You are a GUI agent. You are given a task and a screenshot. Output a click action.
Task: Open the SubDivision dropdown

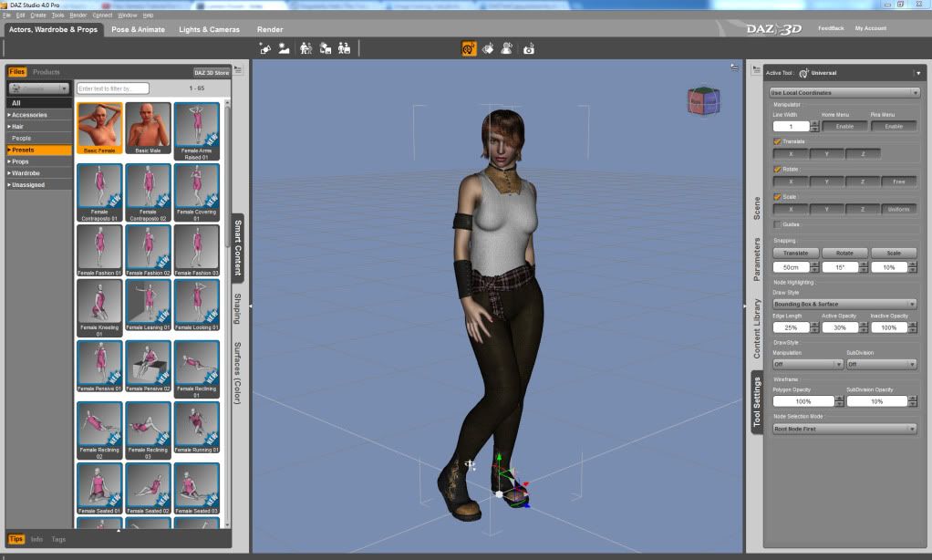point(882,364)
